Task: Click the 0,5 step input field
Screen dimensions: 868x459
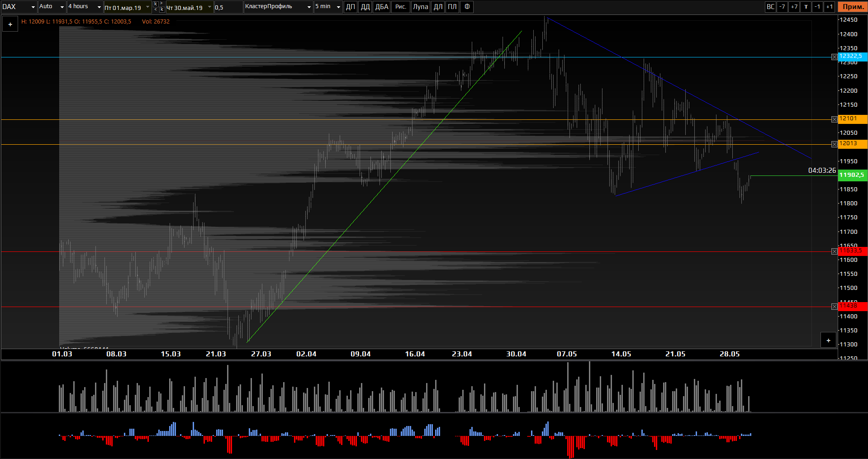Action: point(228,7)
